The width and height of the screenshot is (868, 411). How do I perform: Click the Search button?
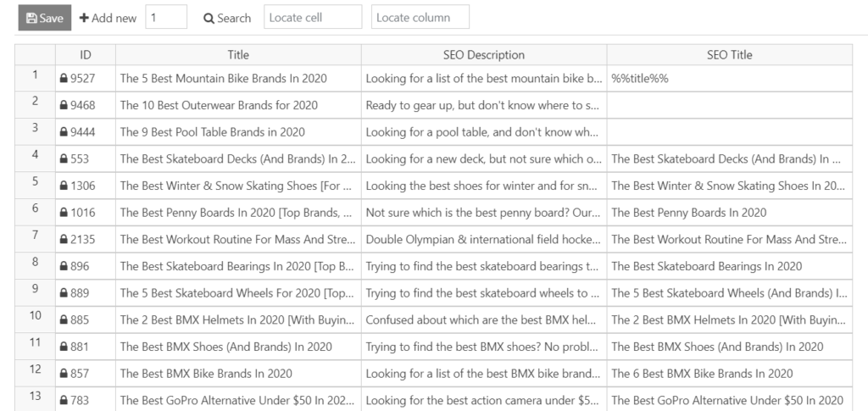tap(227, 18)
